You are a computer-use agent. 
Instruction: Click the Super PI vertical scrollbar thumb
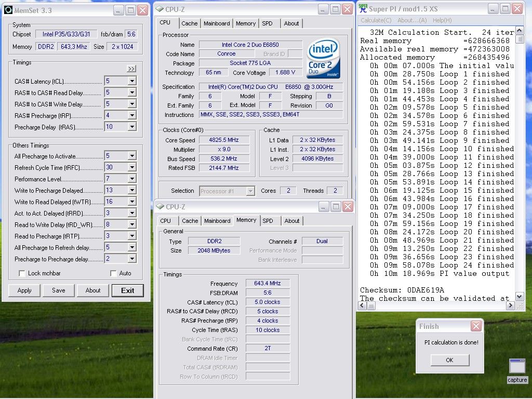[520, 39]
